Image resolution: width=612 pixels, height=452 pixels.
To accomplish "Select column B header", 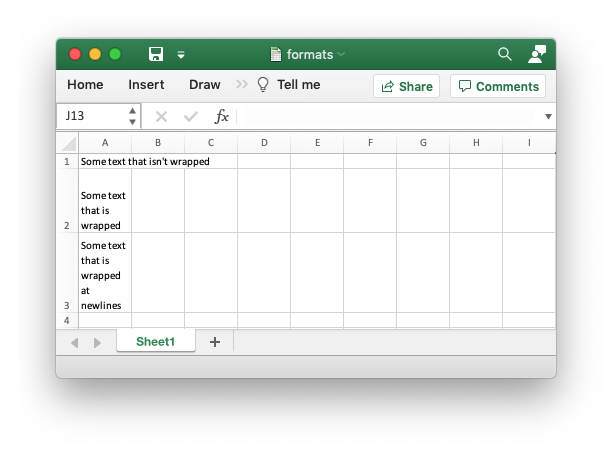I will (158, 143).
